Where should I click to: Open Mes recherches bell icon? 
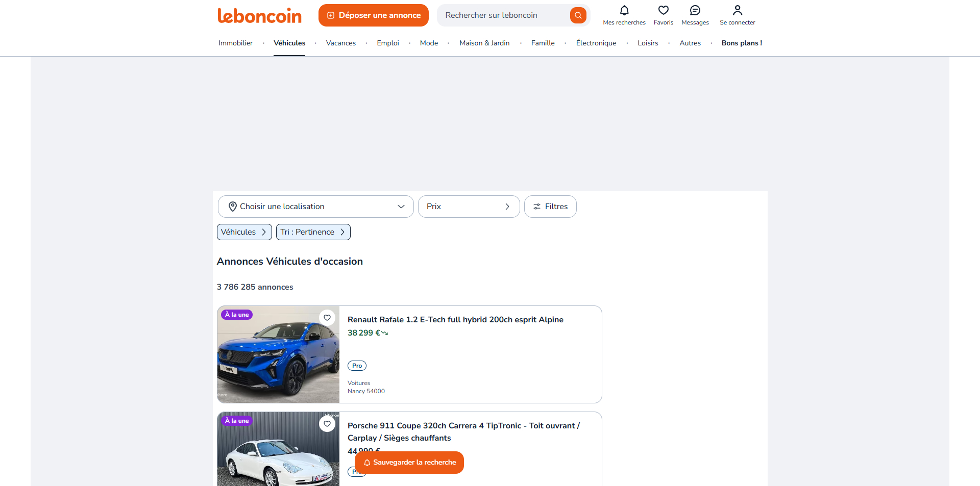[x=624, y=10]
